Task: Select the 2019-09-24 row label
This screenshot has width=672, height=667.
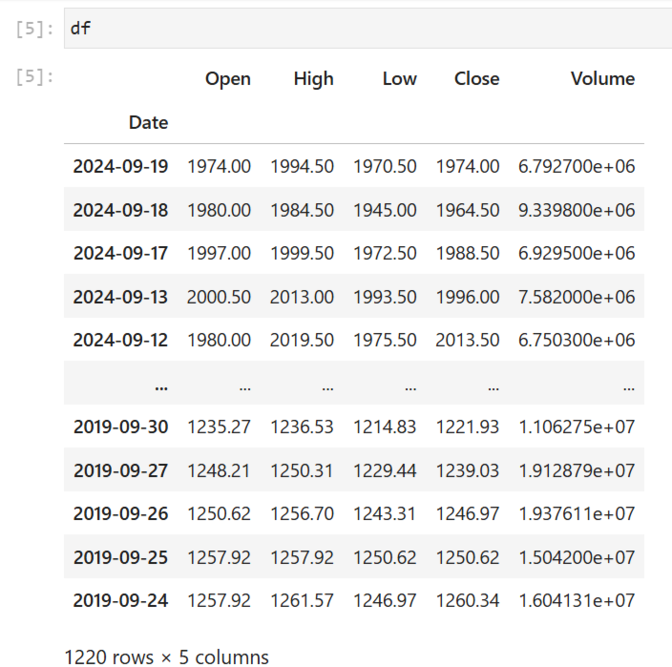Action: pos(120,601)
